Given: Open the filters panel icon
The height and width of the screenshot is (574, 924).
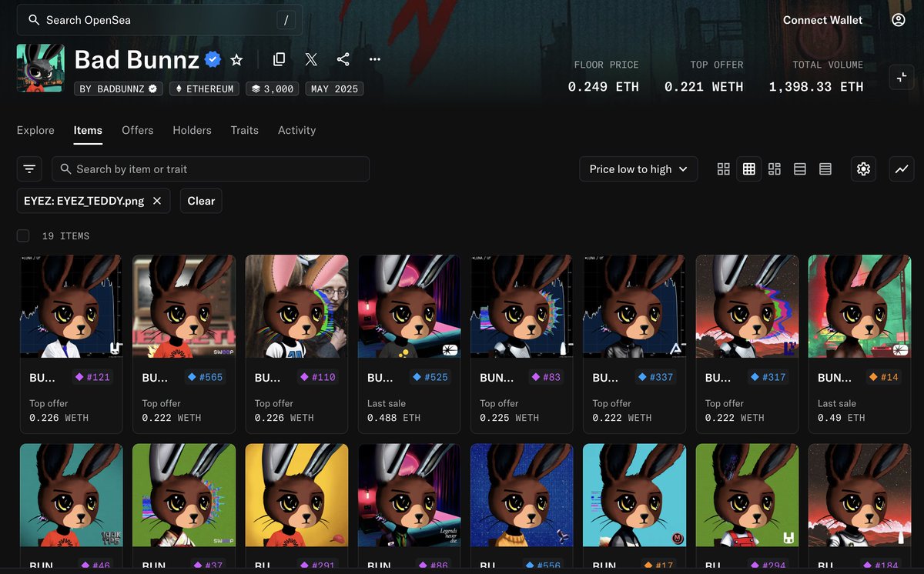Looking at the screenshot, I should 29,169.
